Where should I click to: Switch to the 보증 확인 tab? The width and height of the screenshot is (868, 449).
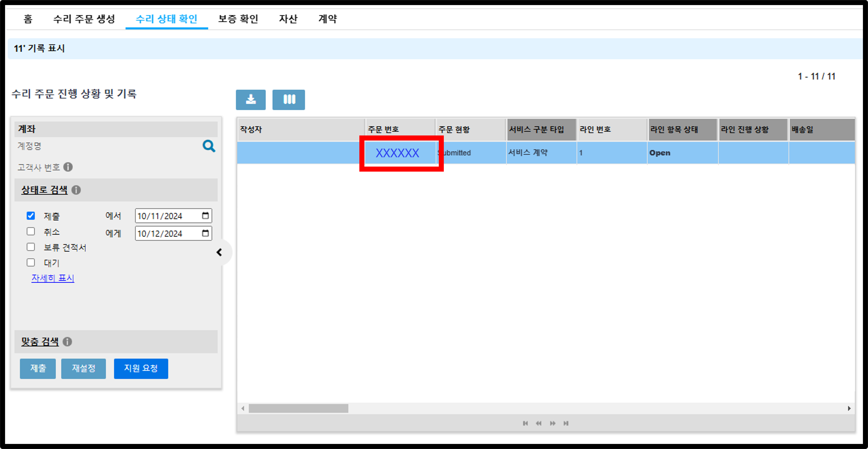[x=238, y=19]
